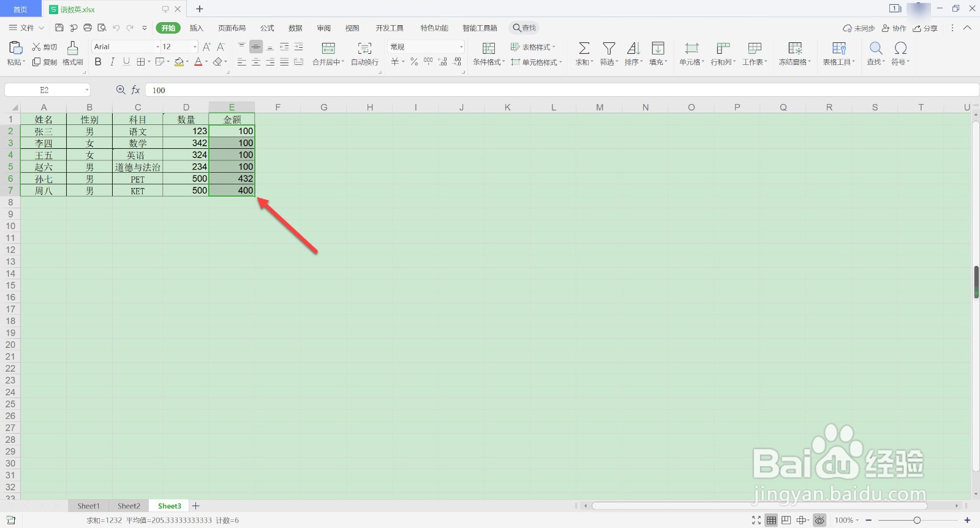Click zoom in plus icon

tap(967, 520)
